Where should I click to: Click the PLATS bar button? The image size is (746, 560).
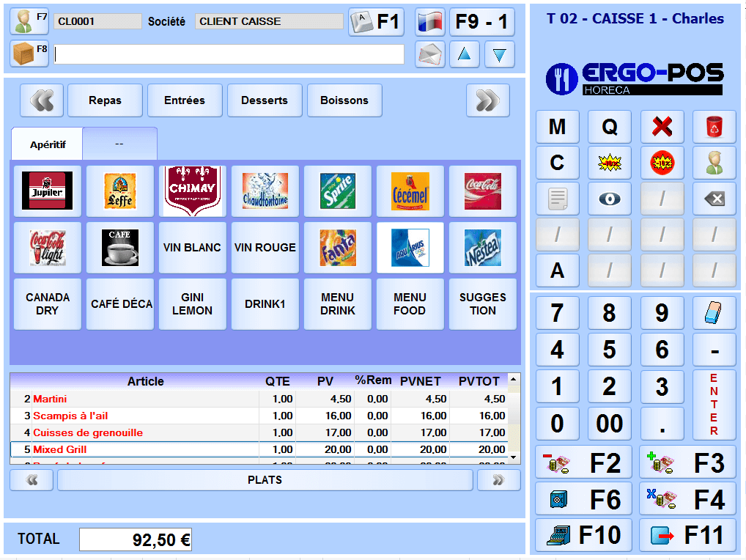point(265,480)
